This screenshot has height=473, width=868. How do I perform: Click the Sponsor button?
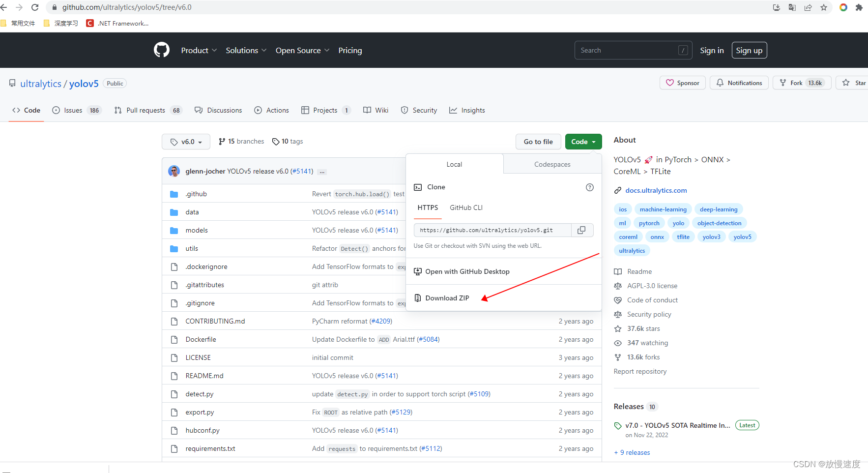point(683,83)
